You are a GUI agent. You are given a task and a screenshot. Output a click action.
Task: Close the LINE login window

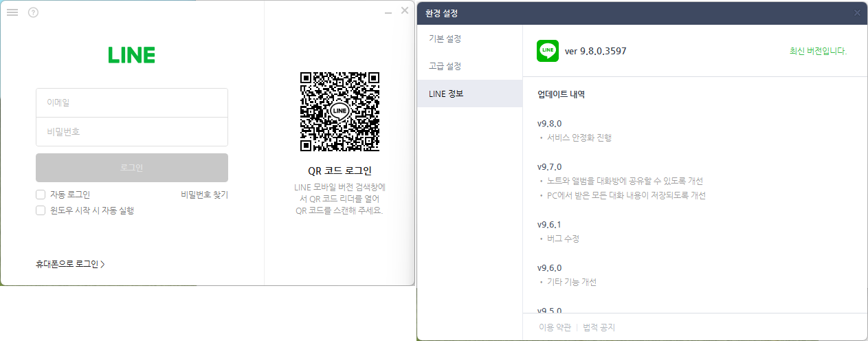click(405, 11)
